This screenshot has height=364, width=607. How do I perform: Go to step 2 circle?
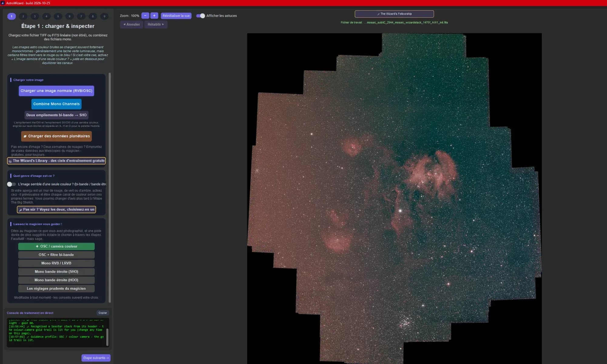[x=23, y=16]
